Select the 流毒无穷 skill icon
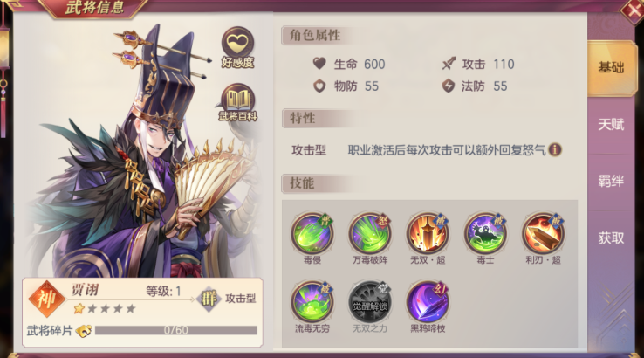 coord(312,302)
